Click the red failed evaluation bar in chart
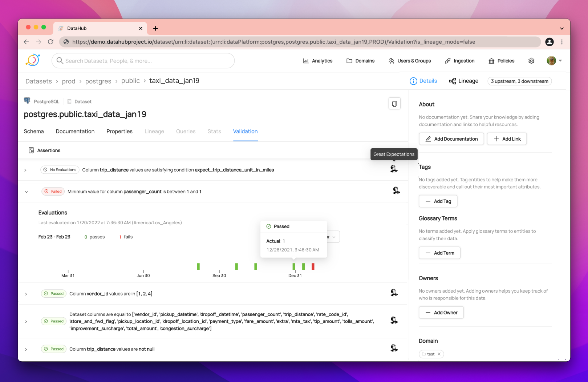Screen dimensions: 588x382 pyautogui.click(x=313, y=266)
